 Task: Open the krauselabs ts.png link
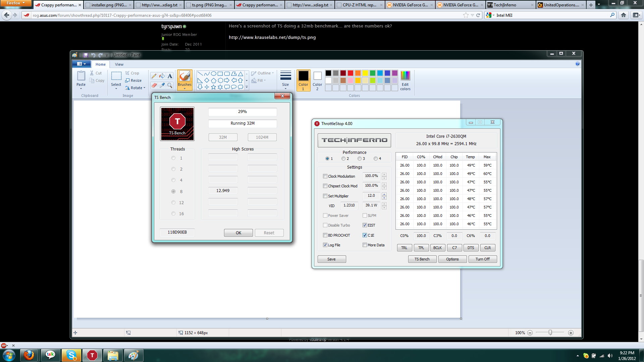(x=272, y=38)
